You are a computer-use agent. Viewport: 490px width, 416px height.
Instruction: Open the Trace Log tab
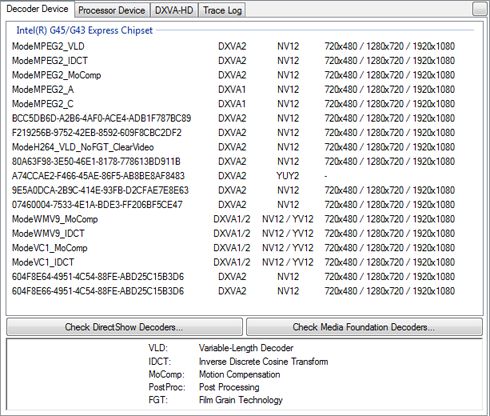222,10
